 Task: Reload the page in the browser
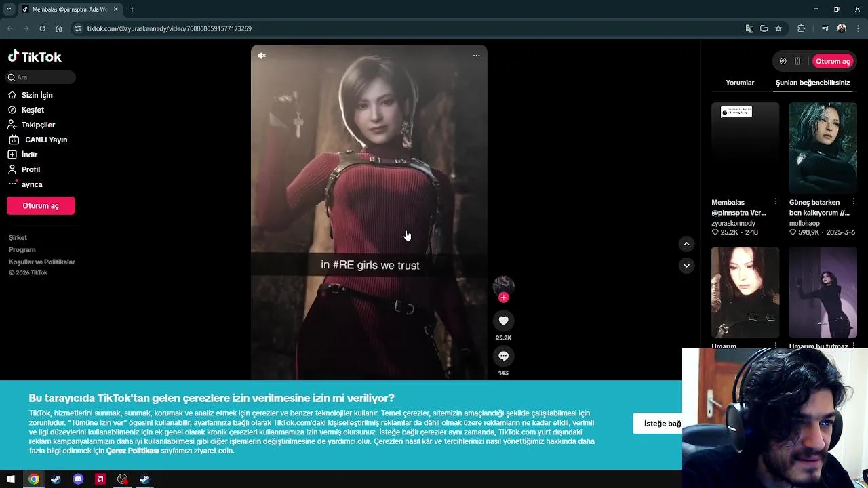click(42, 28)
